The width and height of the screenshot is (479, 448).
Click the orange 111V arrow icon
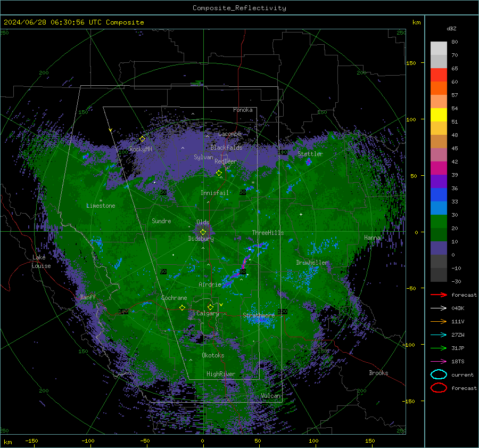click(439, 321)
